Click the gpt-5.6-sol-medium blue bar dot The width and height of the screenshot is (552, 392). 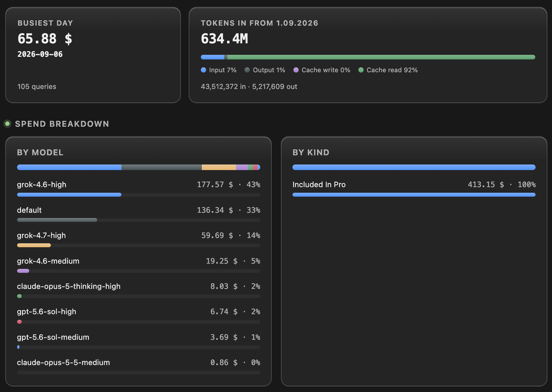pos(18,347)
